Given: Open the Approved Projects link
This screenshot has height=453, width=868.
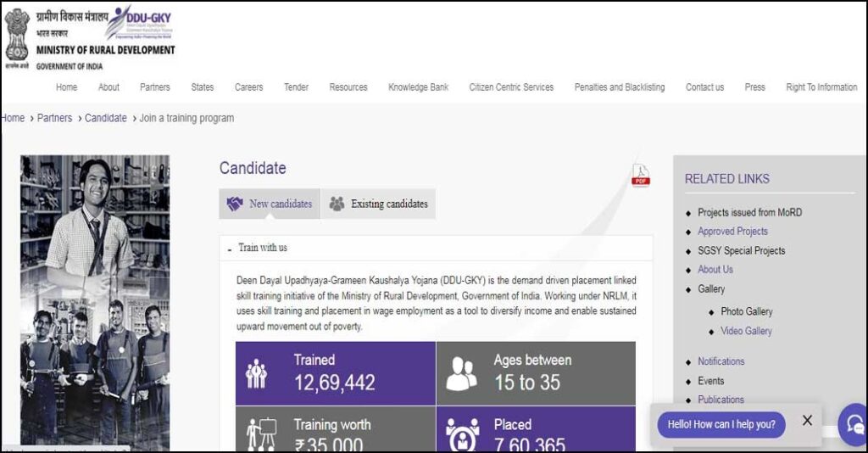Looking at the screenshot, I should 732,232.
